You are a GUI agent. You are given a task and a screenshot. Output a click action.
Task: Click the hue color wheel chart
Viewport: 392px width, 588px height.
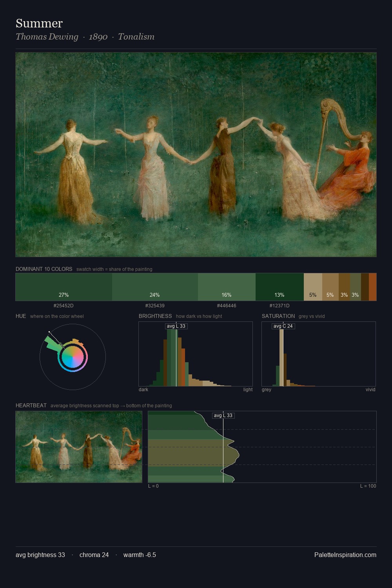click(73, 357)
